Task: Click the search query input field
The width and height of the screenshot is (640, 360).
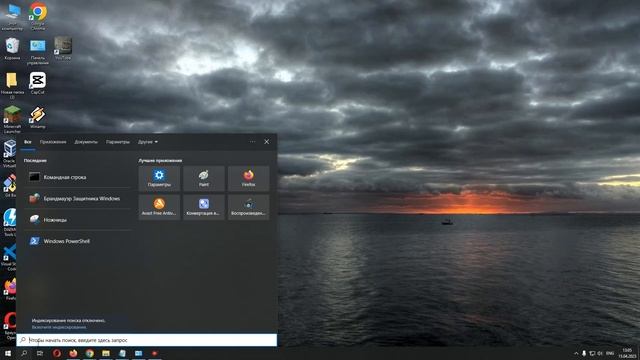Action: (x=147, y=340)
